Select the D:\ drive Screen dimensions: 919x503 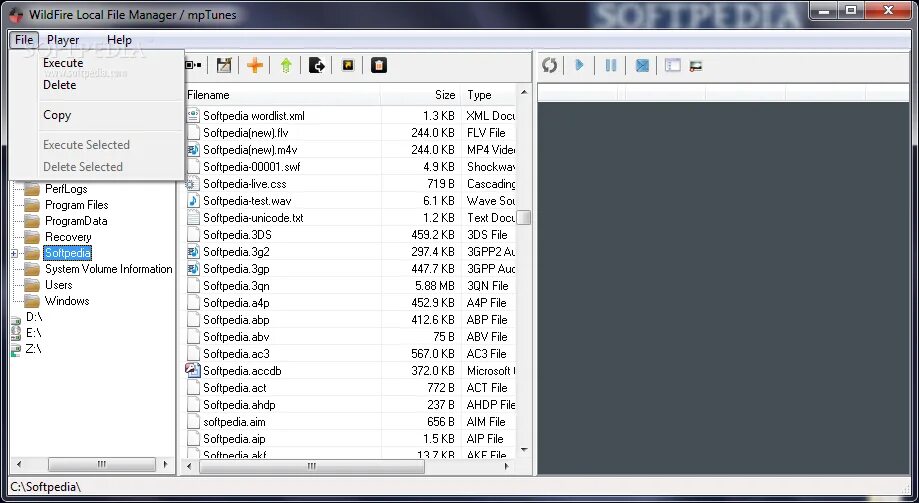[33, 317]
